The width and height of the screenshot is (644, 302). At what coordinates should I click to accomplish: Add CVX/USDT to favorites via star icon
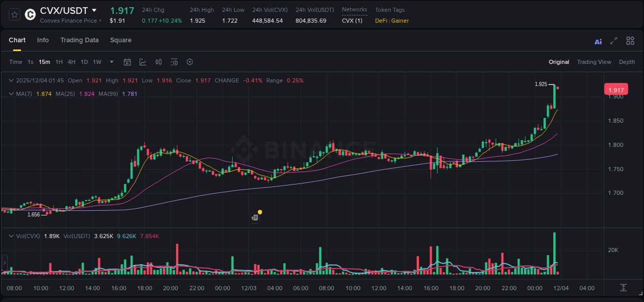(x=14, y=14)
